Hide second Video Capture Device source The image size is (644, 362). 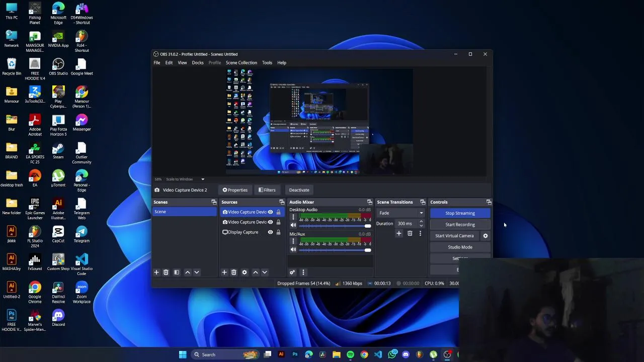coord(270,222)
